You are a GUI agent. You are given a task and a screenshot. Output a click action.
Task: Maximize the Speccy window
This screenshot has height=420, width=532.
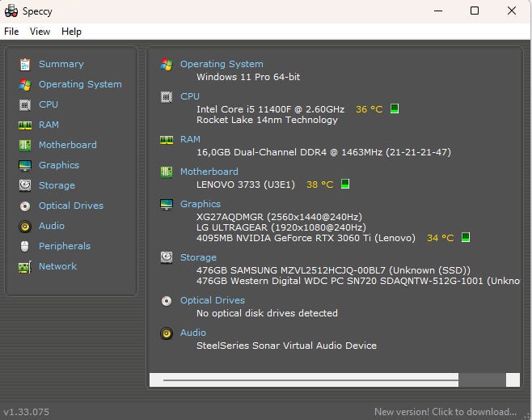[475, 11]
